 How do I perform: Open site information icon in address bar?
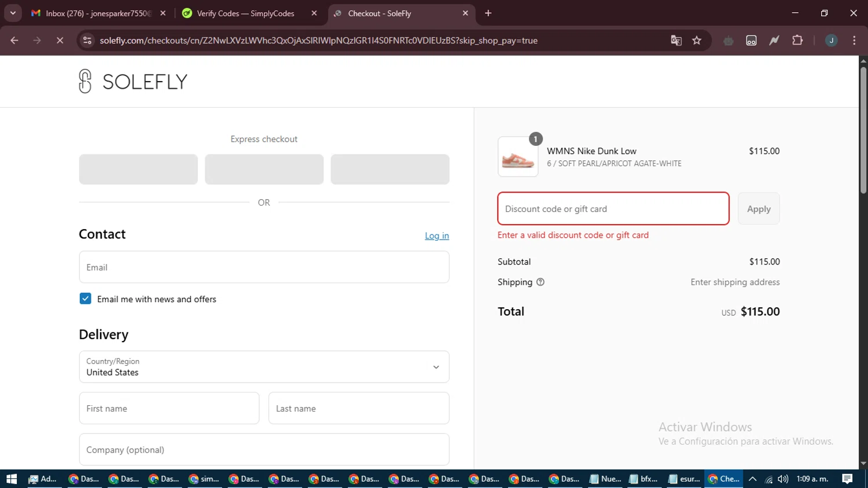pyautogui.click(x=87, y=41)
